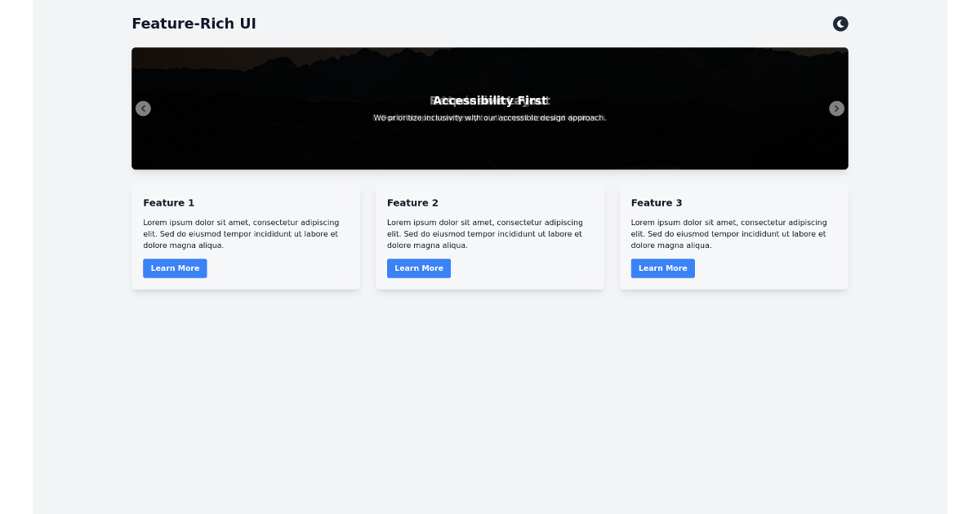Click the Feature-Rich UI page title
The width and height of the screenshot is (980, 514).
pyautogui.click(x=194, y=23)
